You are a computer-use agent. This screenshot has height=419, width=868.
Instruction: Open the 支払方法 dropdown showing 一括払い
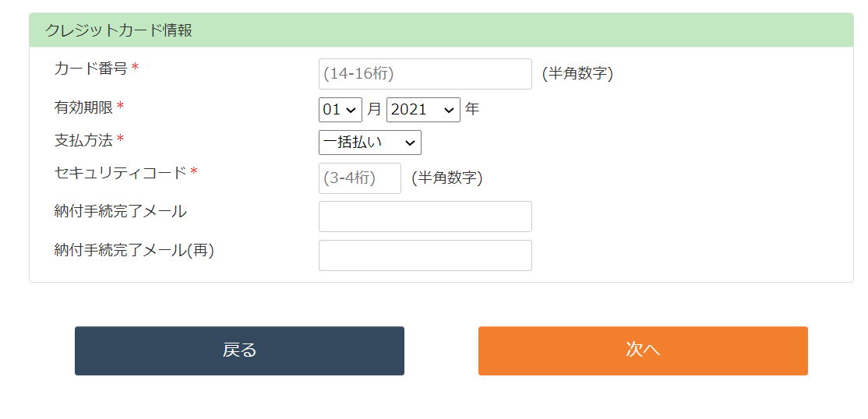370,143
